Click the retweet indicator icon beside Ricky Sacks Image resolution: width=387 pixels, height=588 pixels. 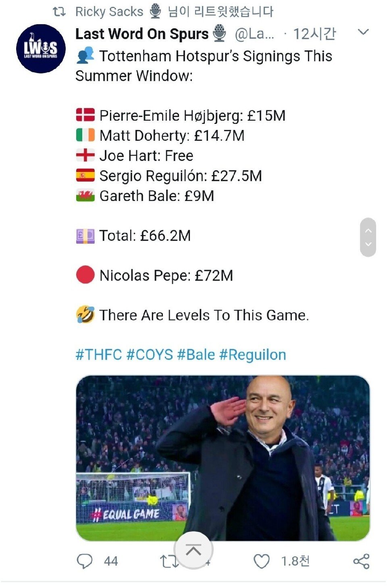point(59,12)
